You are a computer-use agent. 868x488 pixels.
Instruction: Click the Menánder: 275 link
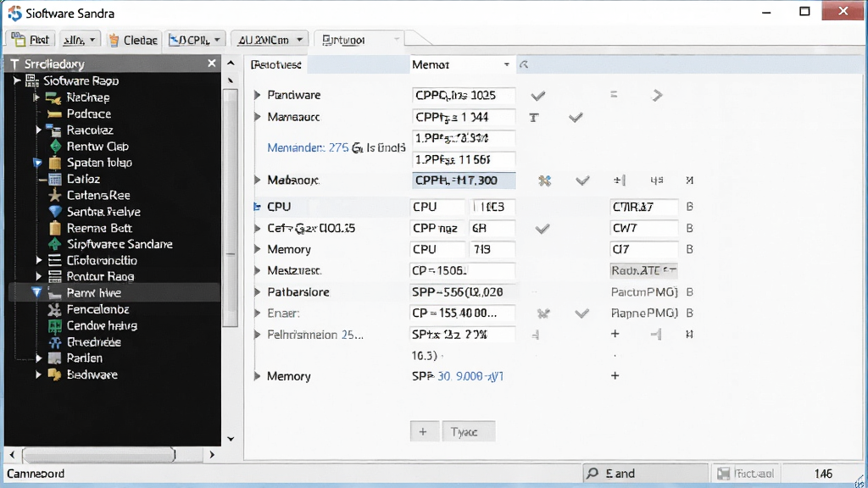point(308,147)
